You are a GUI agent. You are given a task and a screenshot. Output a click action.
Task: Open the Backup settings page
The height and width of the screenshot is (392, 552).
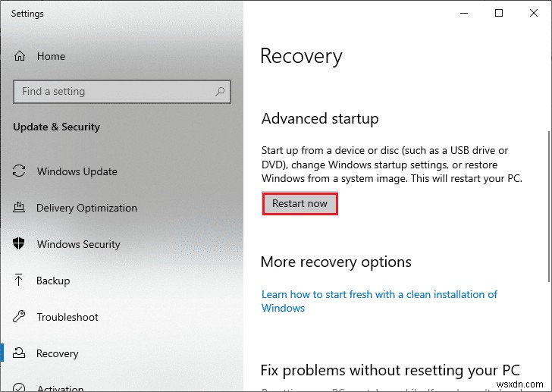click(x=53, y=281)
